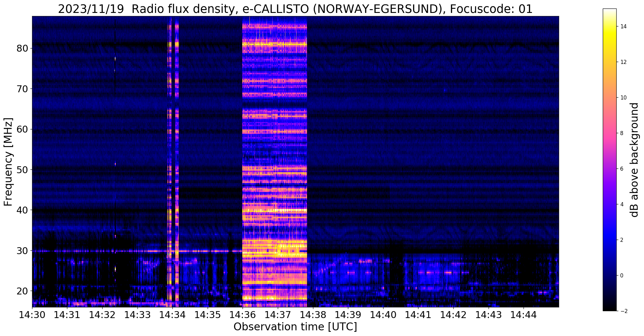The width and height of the screenshot is (644, 336).
Task: Select the 'Observation time [UTC]' axis label
Action: pyautogui.click(x=295, y=327)
